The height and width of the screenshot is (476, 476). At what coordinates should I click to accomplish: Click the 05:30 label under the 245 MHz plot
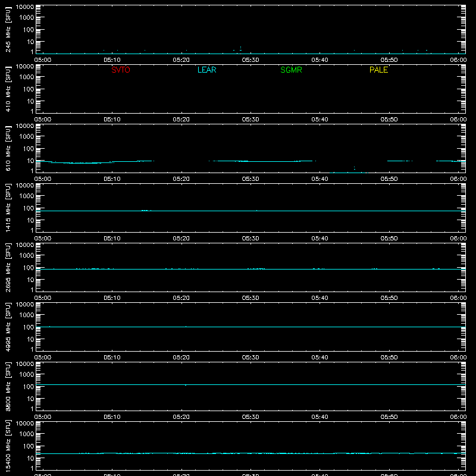tap(250, 60)
